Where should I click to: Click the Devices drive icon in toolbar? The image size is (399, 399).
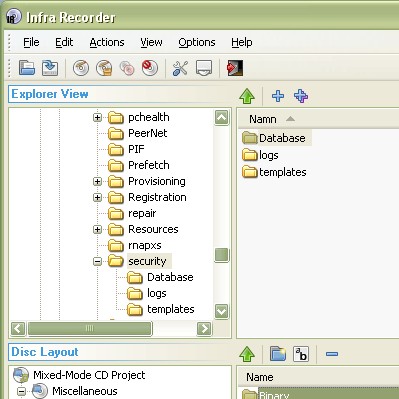(x=204, y=68)
